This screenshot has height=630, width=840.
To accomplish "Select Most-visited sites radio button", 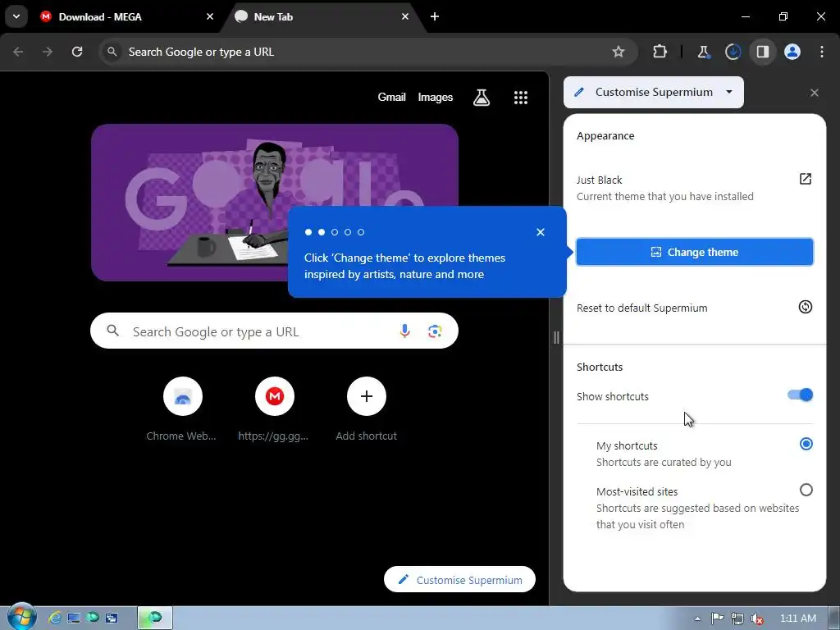I will point(806,491).
